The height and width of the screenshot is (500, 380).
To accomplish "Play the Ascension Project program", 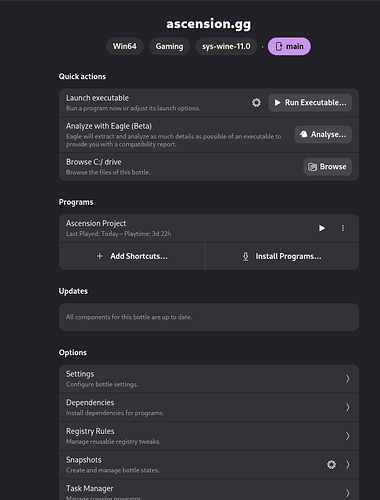I will [x=322, y=228].
